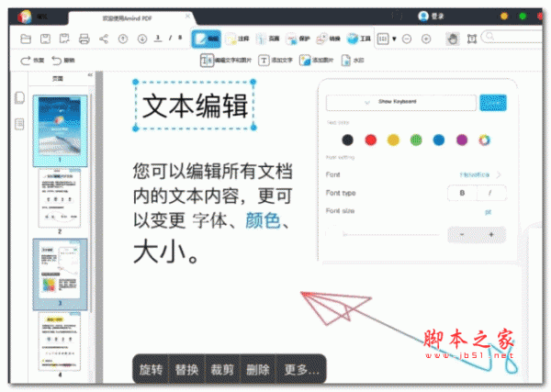This screenshot has width=551, height=392.
Task: Click the 撤销 undo button
Action: click(x=63, y=61)
